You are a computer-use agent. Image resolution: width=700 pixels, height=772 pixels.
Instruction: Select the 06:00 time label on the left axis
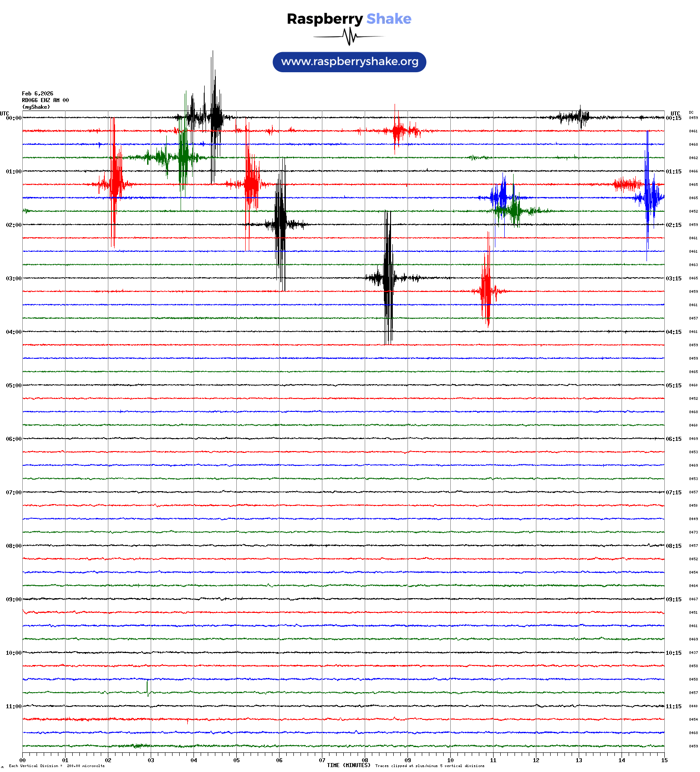13,439
